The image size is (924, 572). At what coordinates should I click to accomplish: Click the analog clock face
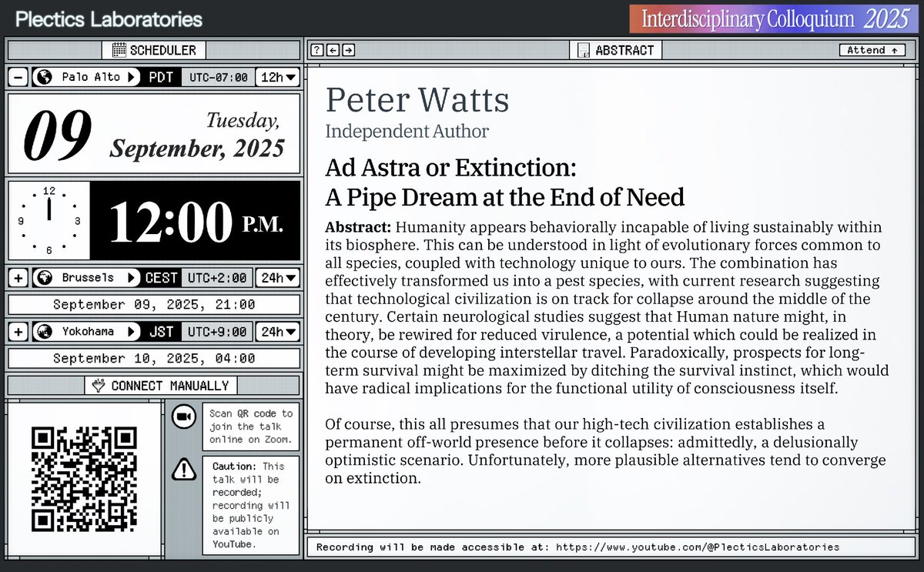(x=49, y=220)
